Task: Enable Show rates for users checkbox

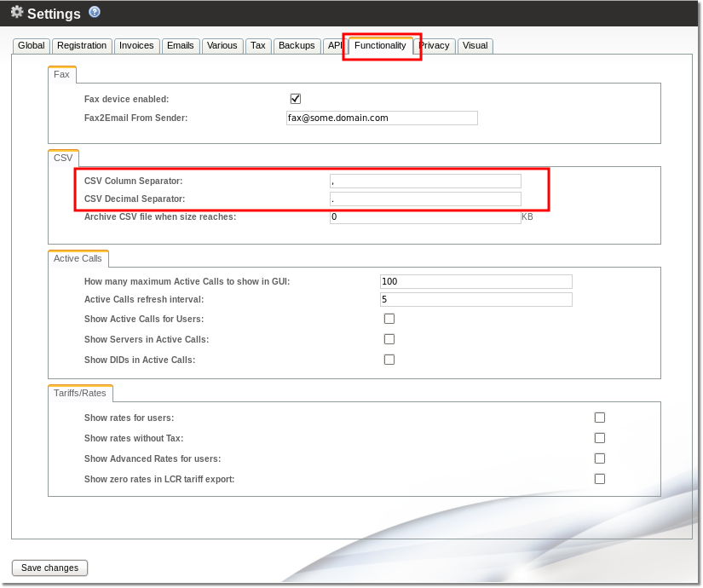Action: (x=600, y=418)
